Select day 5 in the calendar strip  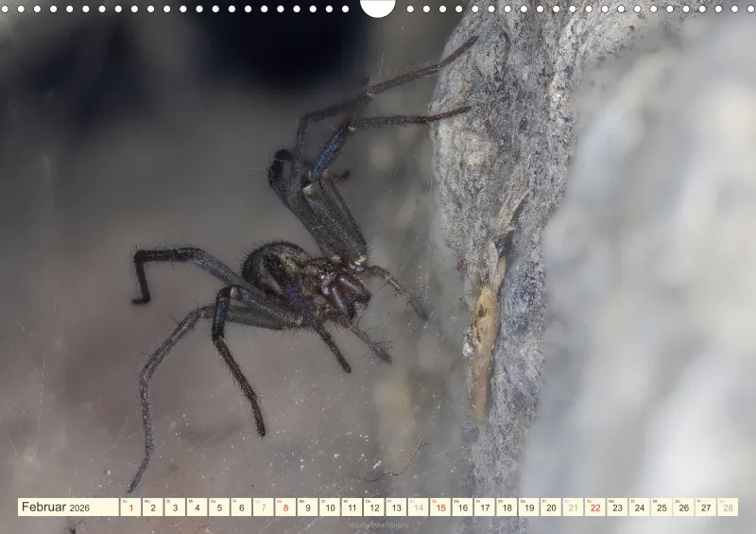(219, 507)
